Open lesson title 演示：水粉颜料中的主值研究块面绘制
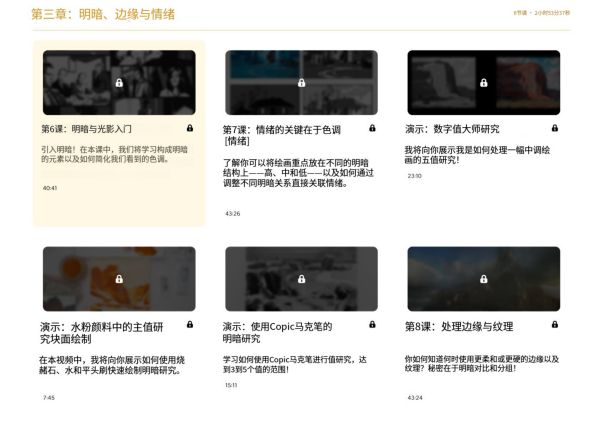600x423 pixels. [x=102, y=333]
